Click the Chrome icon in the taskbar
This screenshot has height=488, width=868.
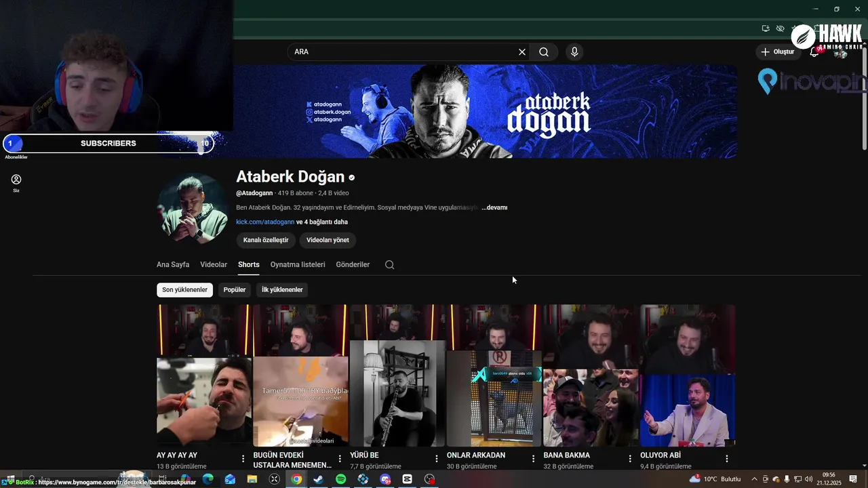coord(296,479)
